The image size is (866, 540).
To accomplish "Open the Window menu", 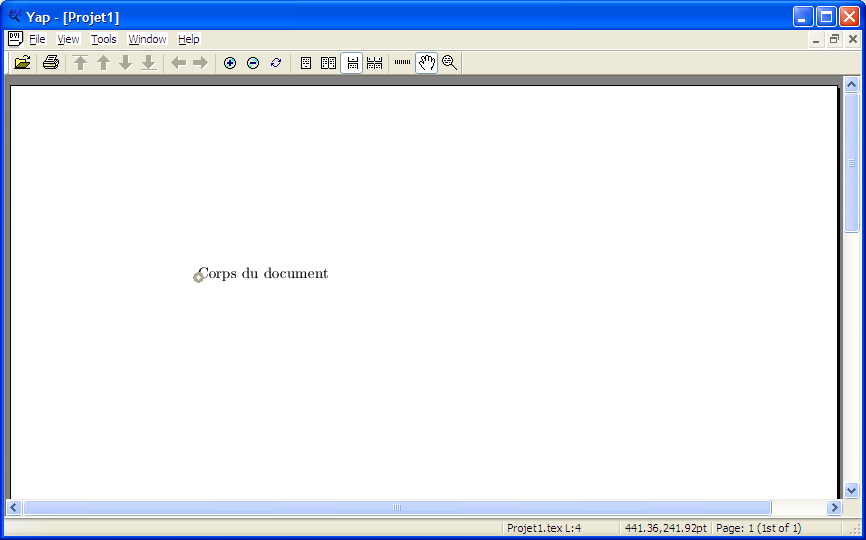I will pos(147,39).
